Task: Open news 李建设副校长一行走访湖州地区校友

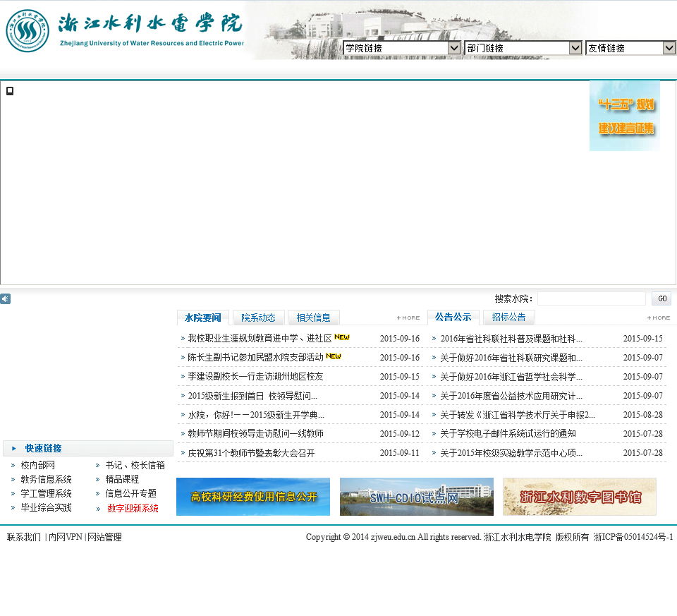Action: 255,376
